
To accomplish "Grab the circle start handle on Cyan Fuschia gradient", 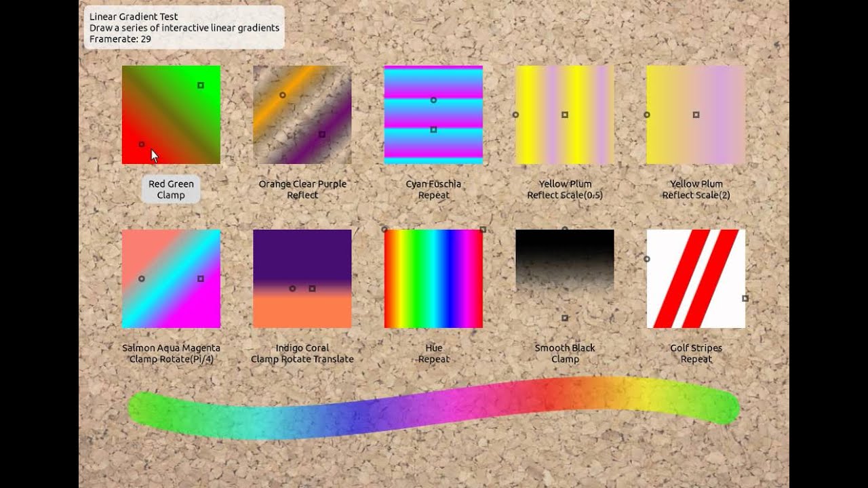I will [433, 100].
